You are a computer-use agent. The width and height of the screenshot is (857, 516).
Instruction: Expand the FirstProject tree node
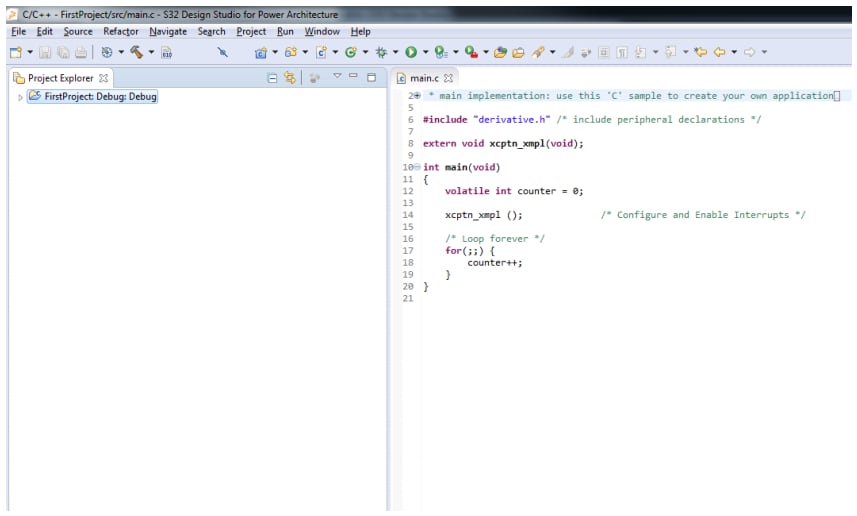[x=21, y=97]
